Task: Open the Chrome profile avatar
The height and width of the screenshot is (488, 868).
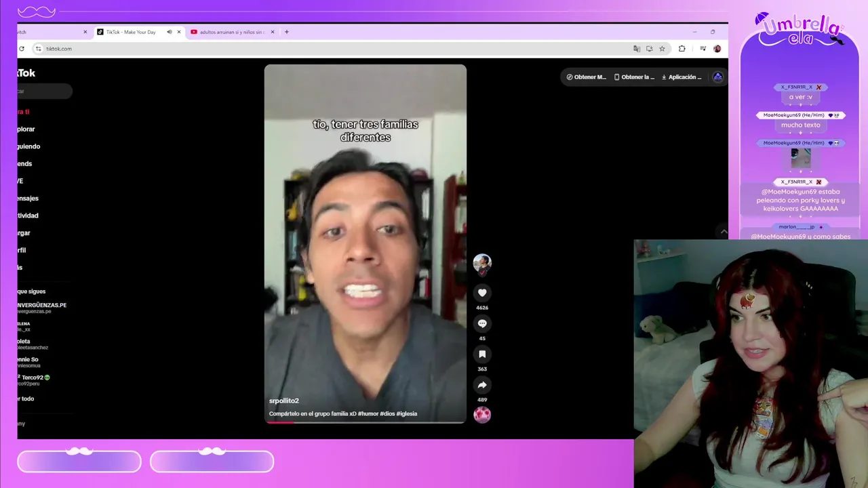Action: pos(717,49)
